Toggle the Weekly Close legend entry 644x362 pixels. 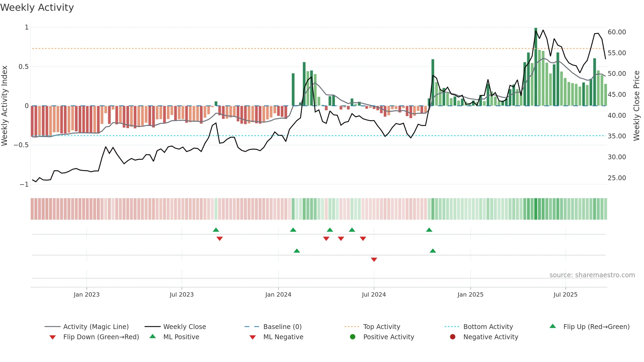point(175,327)
